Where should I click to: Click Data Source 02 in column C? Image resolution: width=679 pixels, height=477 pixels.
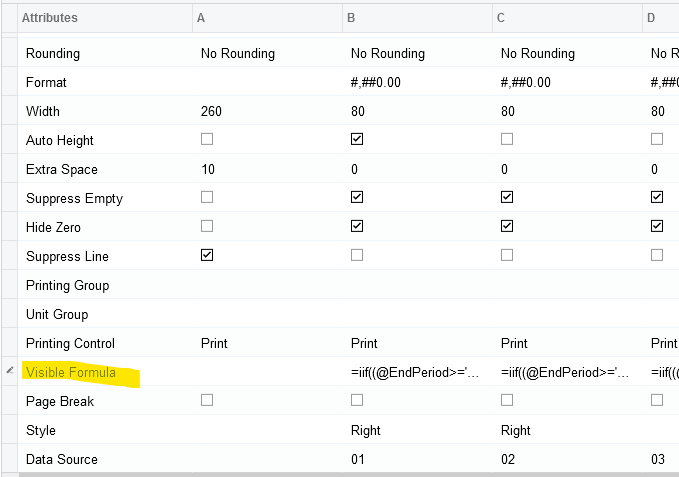pyautogui.click(x=567, y=459)
